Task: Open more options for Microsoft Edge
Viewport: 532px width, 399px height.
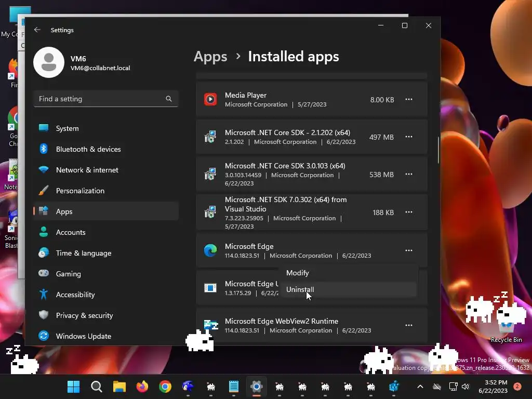Action: (x=409, y=250)
